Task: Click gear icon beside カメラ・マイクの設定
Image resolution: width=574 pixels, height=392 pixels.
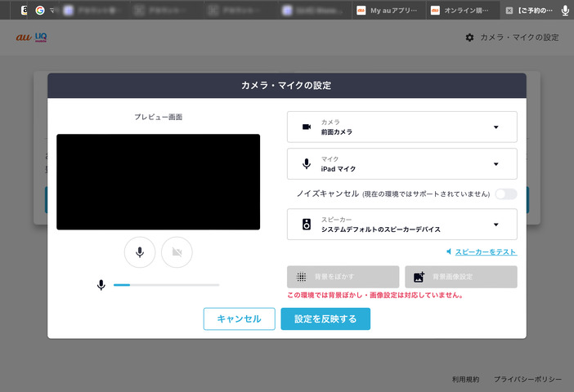Action: [x=469, y=38]
